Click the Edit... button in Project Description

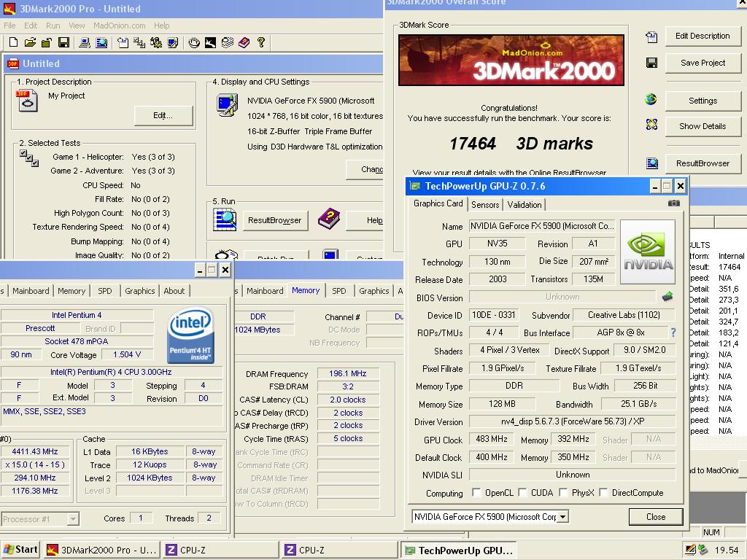163,115
